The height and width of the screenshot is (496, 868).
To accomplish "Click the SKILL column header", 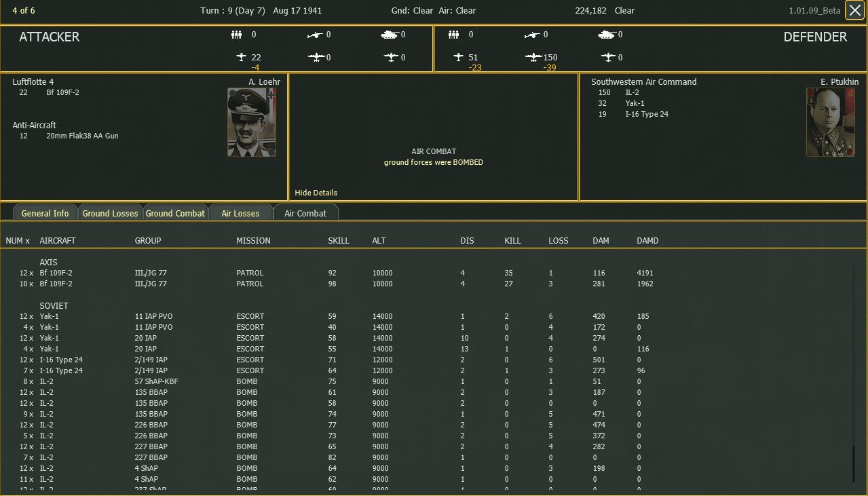I will point(339,241).
